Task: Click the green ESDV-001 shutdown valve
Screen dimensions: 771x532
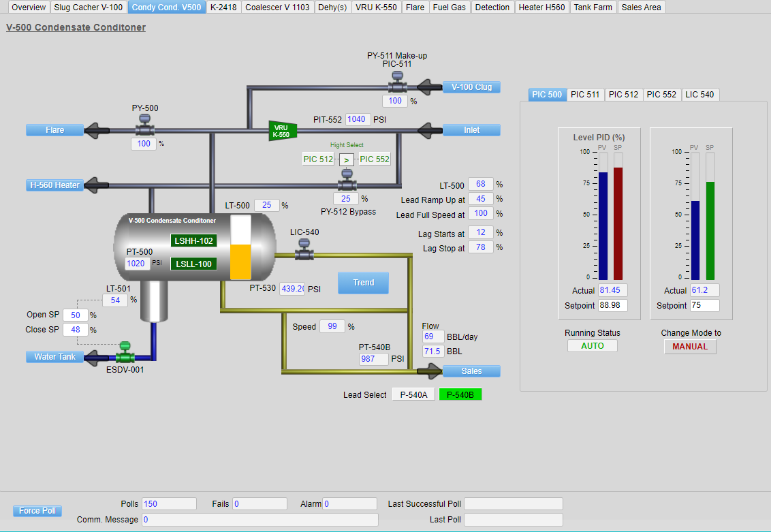Action: click(x=125, y=353)
